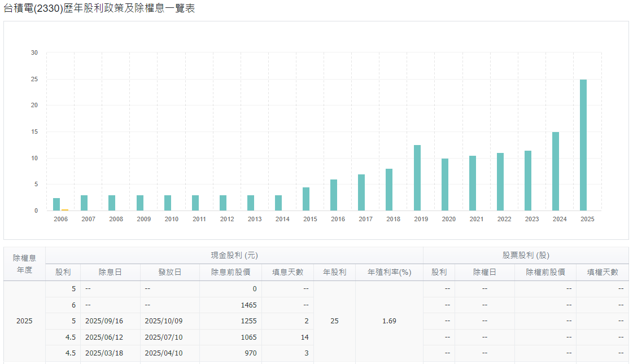Click the 2019 teal bar in the chart

pos(417,178)
